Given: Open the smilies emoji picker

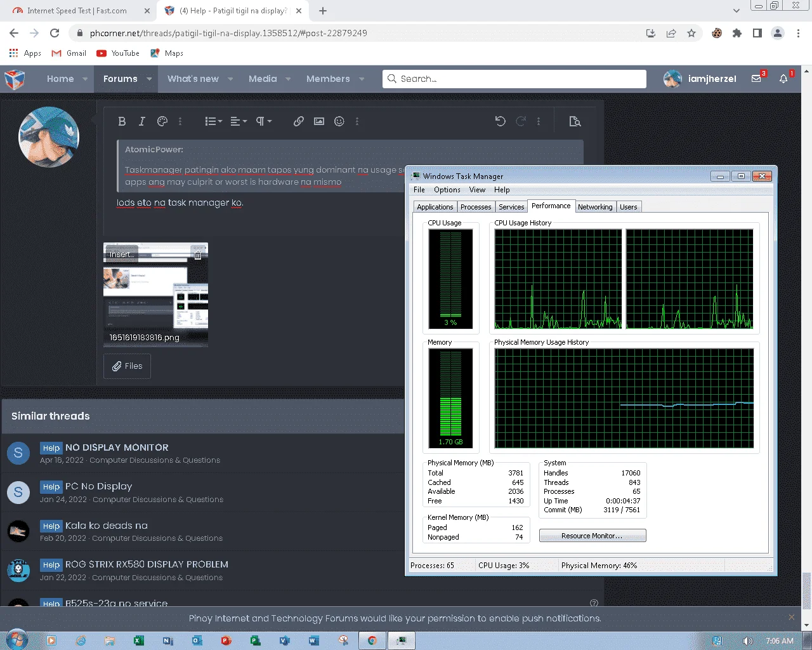Looking at the screenshot, I should click(339, 121).
